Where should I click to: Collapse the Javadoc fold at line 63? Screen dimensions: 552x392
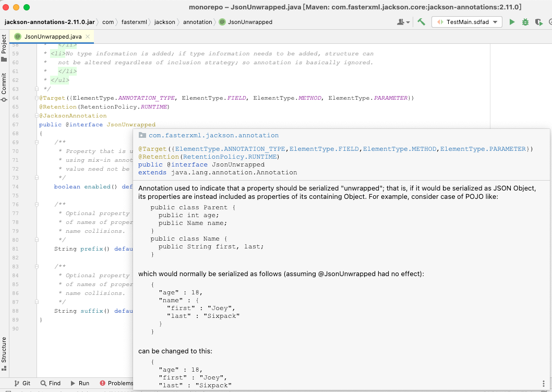pos(35,89)
